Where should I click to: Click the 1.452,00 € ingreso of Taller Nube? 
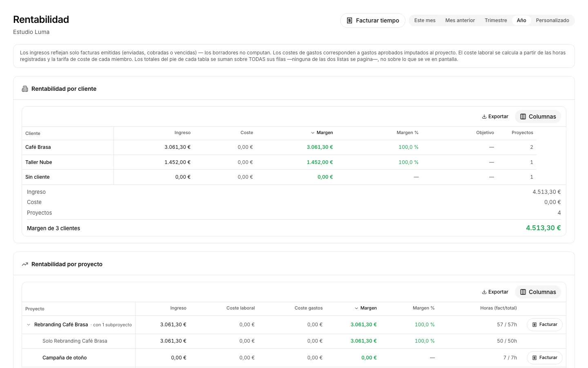[177, 162]
